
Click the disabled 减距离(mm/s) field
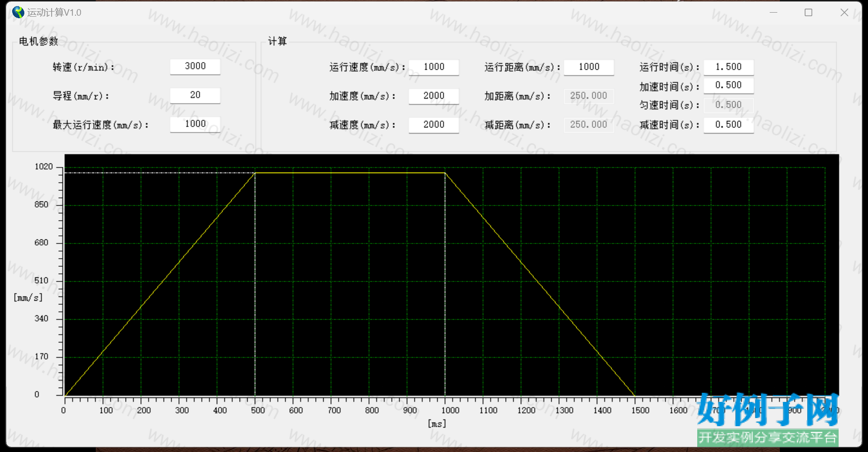pyautogui.click(x=589, y=125)
